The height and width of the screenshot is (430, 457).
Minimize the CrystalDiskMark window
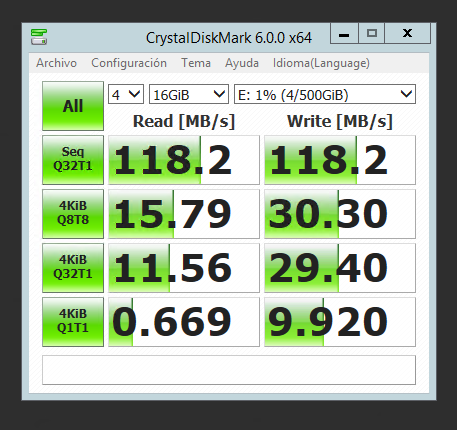tap(344, 33)
